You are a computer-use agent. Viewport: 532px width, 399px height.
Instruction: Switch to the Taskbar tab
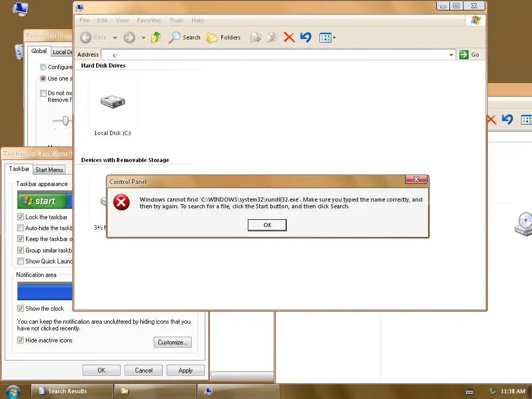[19, 169]
